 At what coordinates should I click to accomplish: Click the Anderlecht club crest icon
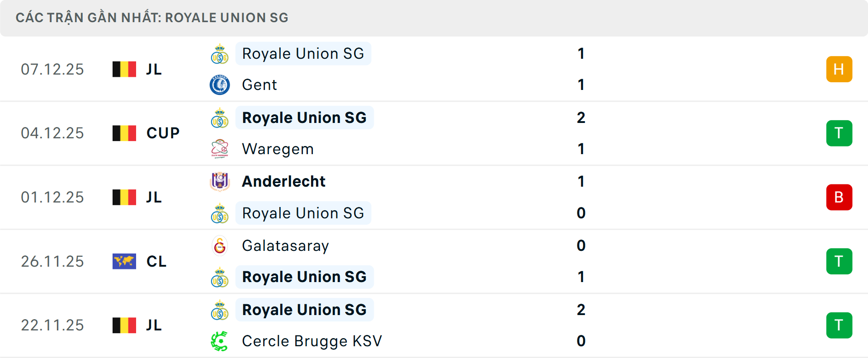[220, 181]
